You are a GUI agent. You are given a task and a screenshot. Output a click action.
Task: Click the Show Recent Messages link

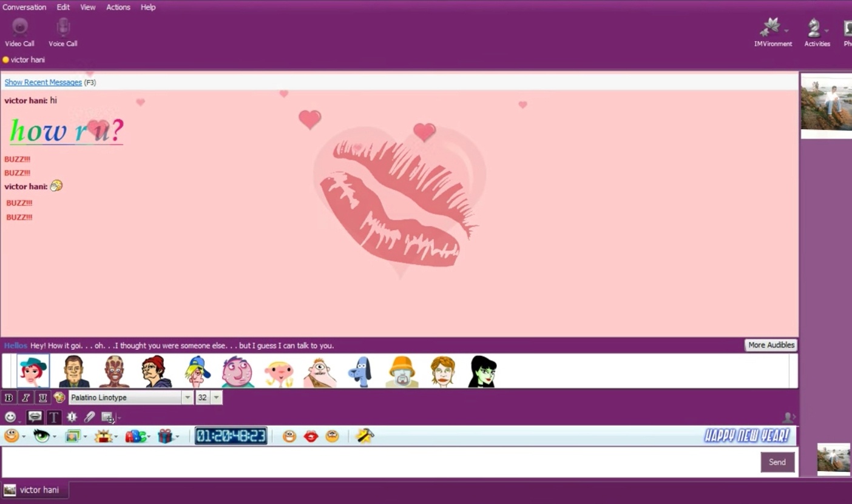coord(43,82)
